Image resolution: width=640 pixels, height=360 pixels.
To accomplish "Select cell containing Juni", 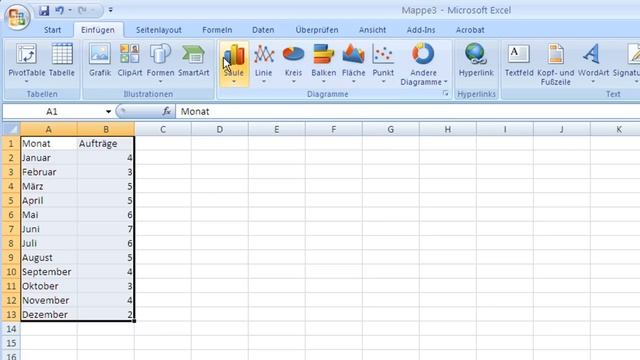I will (49, 229).
